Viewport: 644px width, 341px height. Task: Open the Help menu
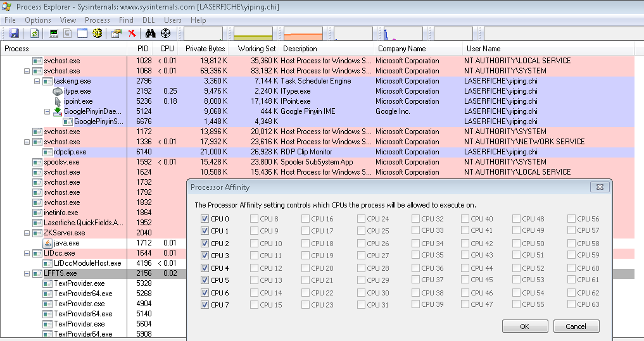(x=198, y=20)
